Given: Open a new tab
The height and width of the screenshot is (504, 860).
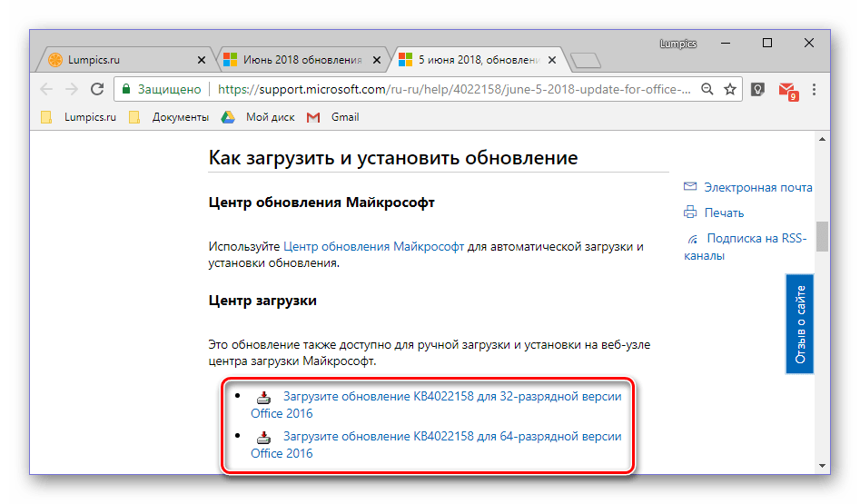Looking at the screenshot, I should point(586,60).
